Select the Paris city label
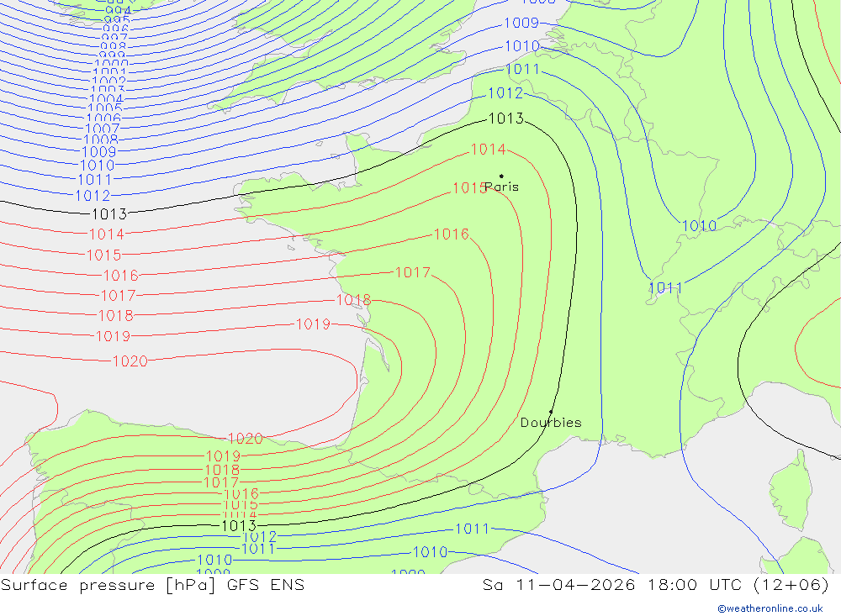This screenshot has height=616, width=841. pyautogui.click(x=502, y=187)
